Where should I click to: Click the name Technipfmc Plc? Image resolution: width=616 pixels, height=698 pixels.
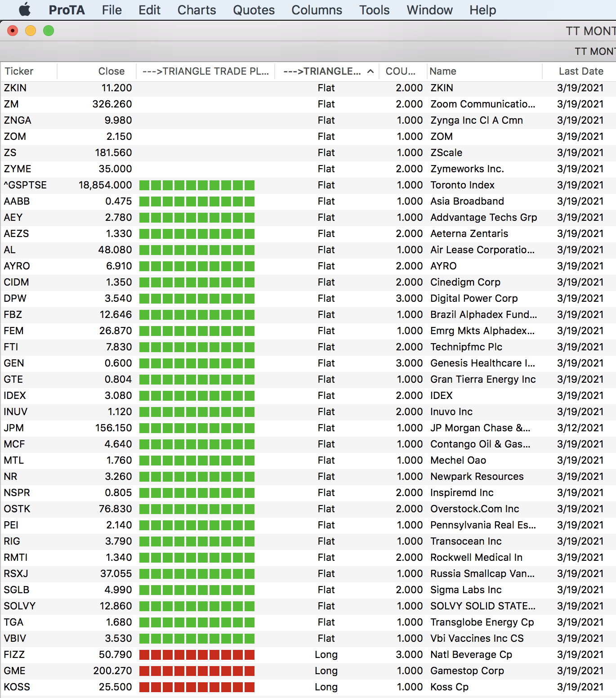coord(466,347)
